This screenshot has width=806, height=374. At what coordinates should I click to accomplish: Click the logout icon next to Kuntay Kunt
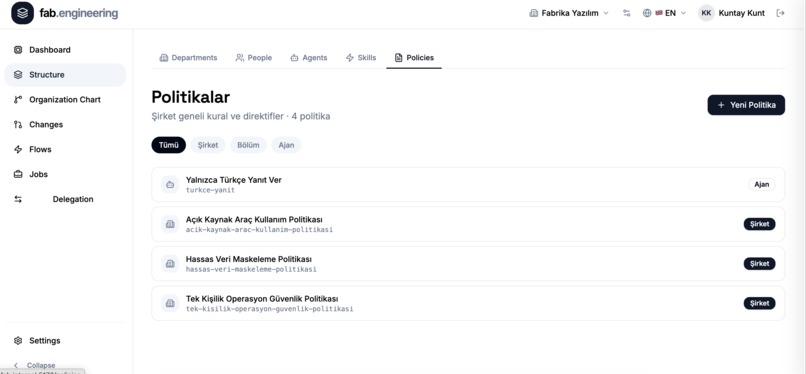click(x=780, y=13)
